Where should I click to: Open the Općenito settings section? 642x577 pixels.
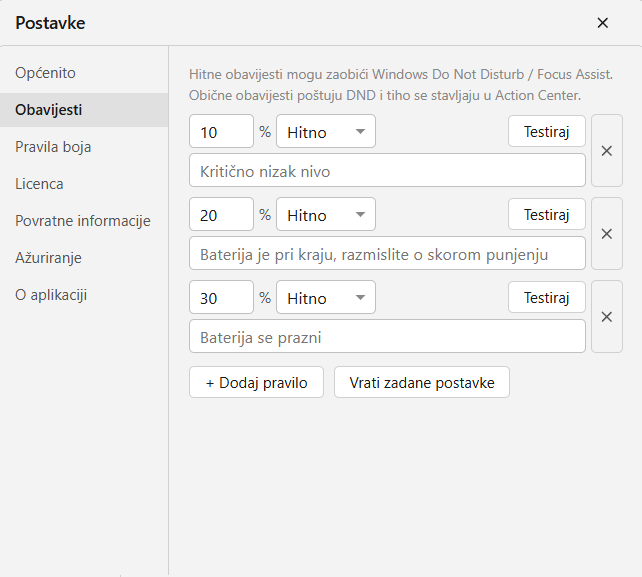tap(84, 73)
